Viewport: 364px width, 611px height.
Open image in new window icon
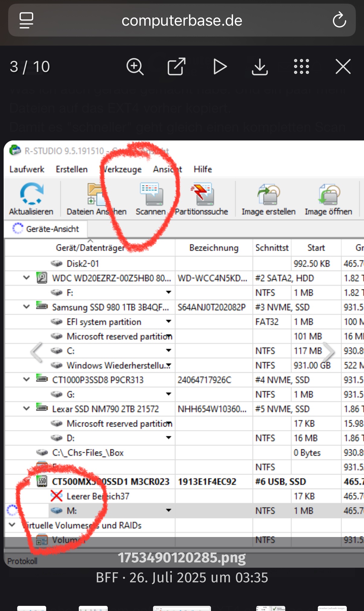click(x=176, y=66)
